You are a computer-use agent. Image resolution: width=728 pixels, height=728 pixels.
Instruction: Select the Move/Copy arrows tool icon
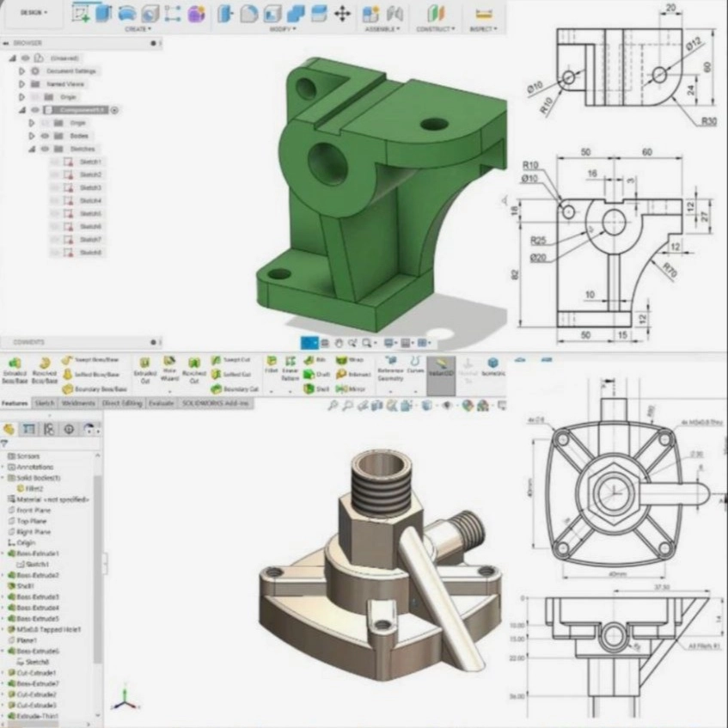(342, 13)
